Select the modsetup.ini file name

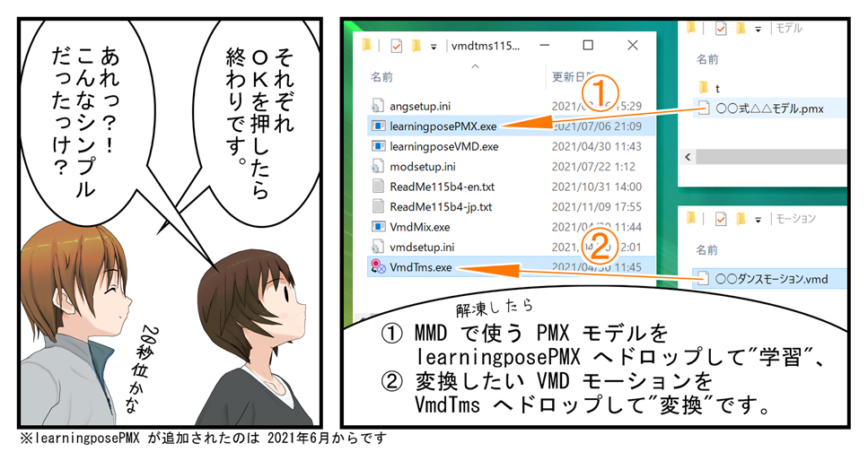[423, 167]
